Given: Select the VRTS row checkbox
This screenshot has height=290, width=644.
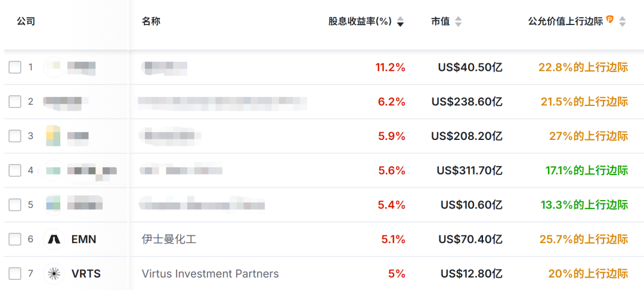Looking at the screenshot, I should click(15, 274).
